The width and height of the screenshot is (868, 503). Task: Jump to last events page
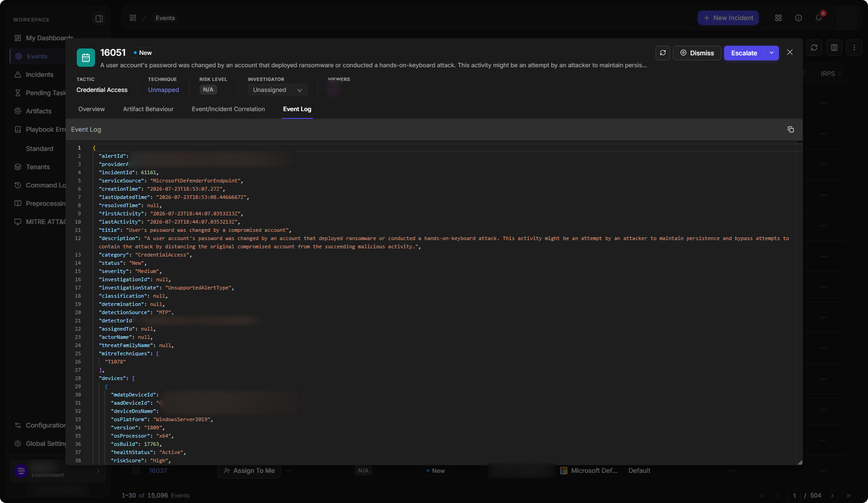849,496
